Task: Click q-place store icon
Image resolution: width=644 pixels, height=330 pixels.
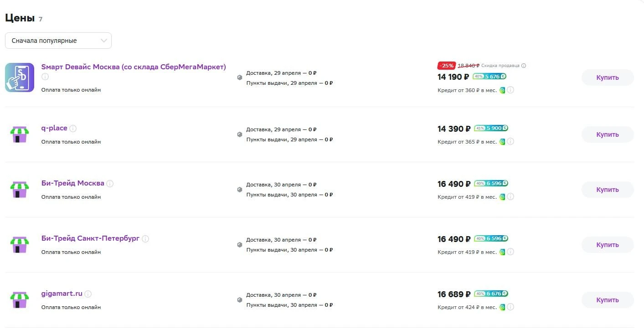Action: [20, 135]
